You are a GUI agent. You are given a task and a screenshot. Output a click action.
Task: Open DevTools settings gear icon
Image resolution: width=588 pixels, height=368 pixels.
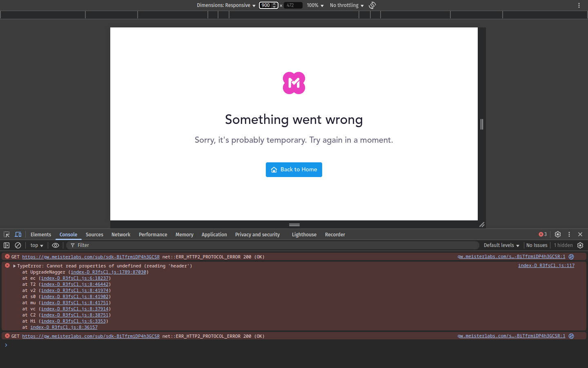click(x=558, y=234)
